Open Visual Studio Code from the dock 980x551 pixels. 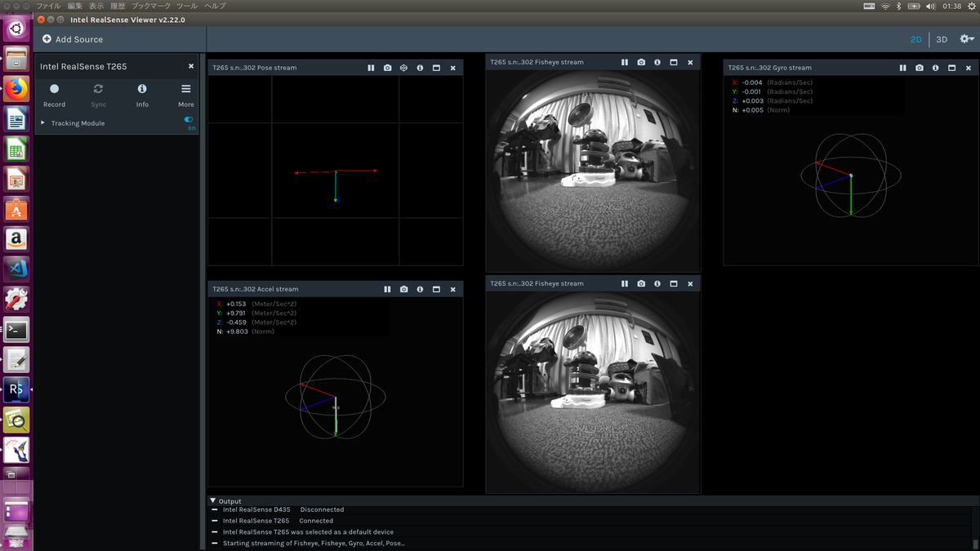click(x=16, y=269)
